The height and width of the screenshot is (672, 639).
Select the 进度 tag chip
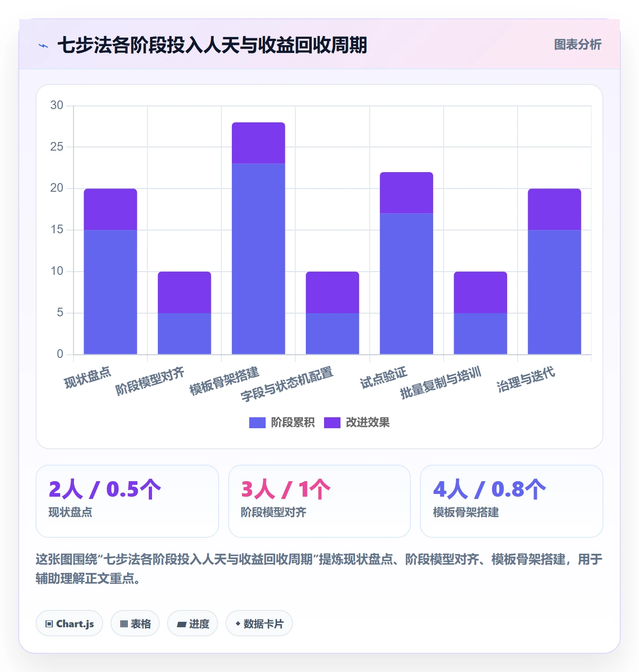click(193, 624)
